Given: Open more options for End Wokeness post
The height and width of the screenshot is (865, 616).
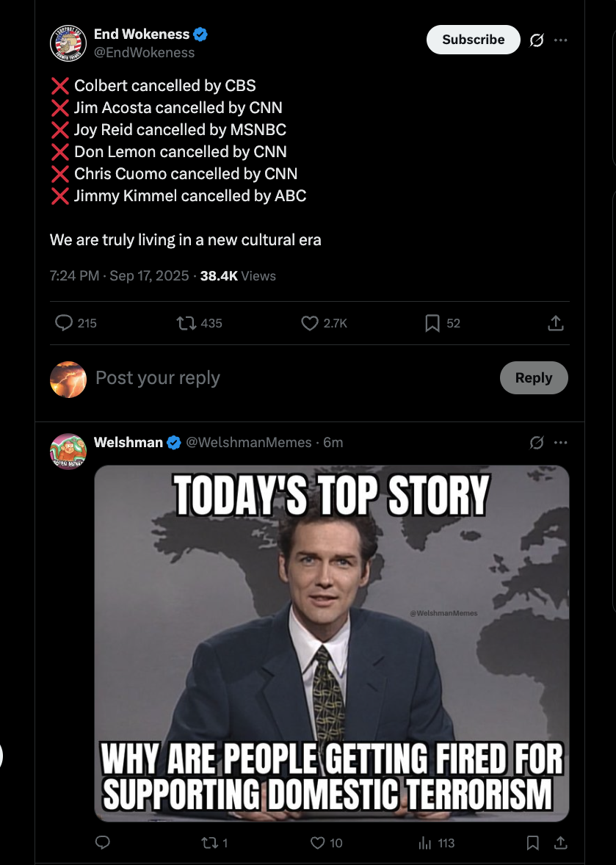Looking at the screenshot, I should [x=561, y=40].
